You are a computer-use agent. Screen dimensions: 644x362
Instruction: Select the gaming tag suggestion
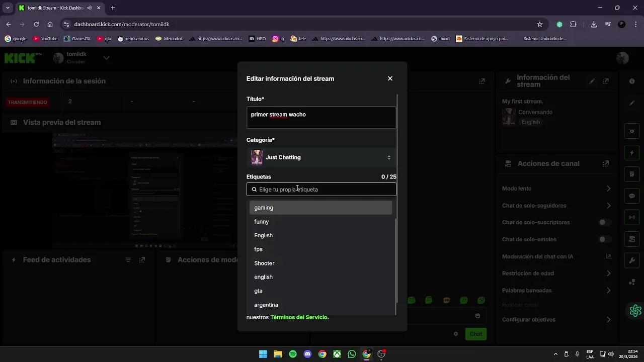click(x=320, y=208)
